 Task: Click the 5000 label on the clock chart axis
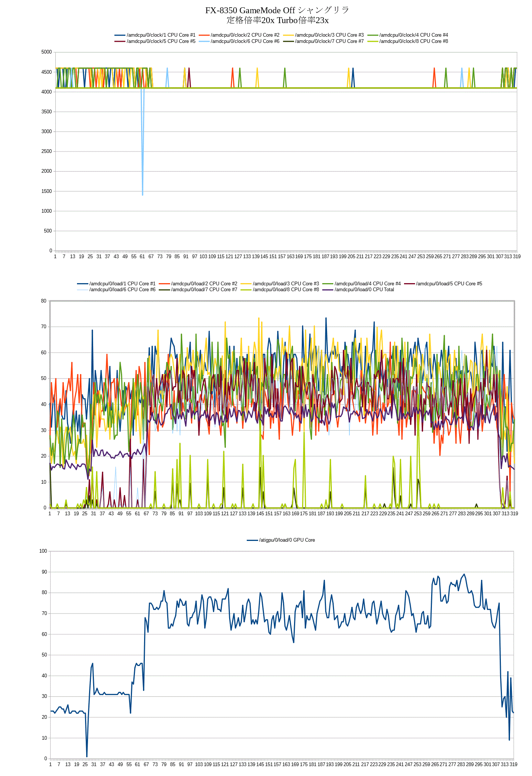[x=47, y=52]
